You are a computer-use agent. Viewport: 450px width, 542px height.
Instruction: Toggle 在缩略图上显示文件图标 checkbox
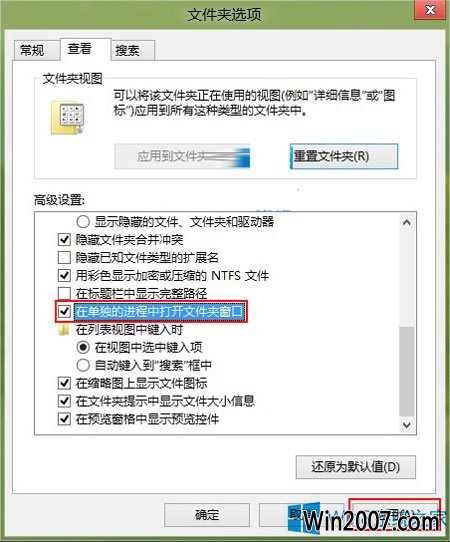pyautogui.click(x=64, y=383)
